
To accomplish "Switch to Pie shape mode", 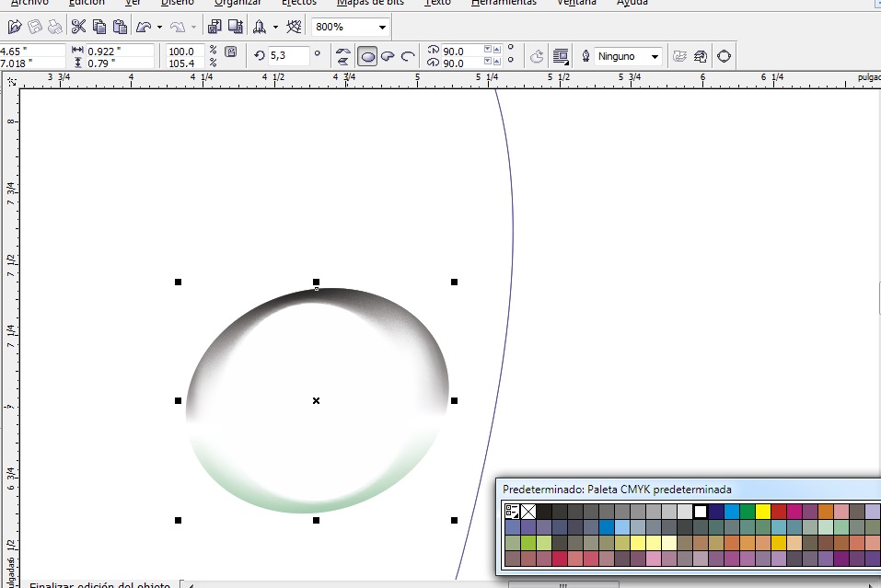I will [x=388, y=56].
